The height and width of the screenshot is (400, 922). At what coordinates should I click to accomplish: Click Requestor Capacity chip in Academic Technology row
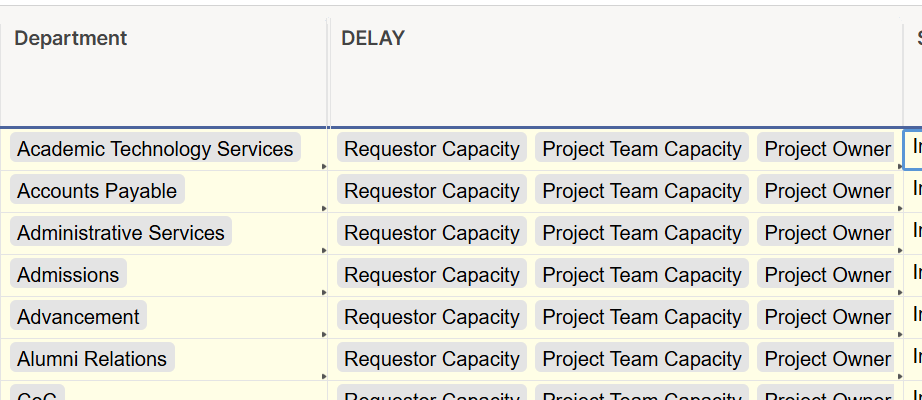tap(432, 149)
